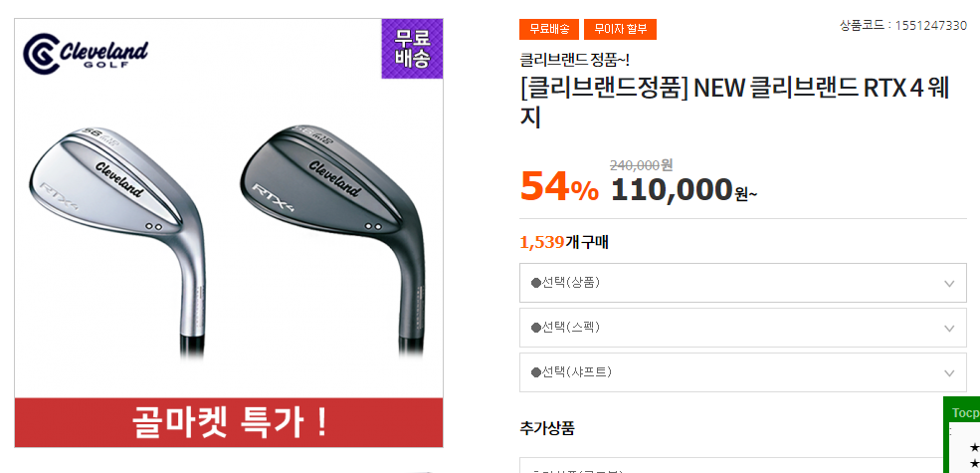This screenshot has width=980, height=473.
Task: Click the chevron on 선택(스펙) box
Action: pyautogui.click(x=949, y=328)
